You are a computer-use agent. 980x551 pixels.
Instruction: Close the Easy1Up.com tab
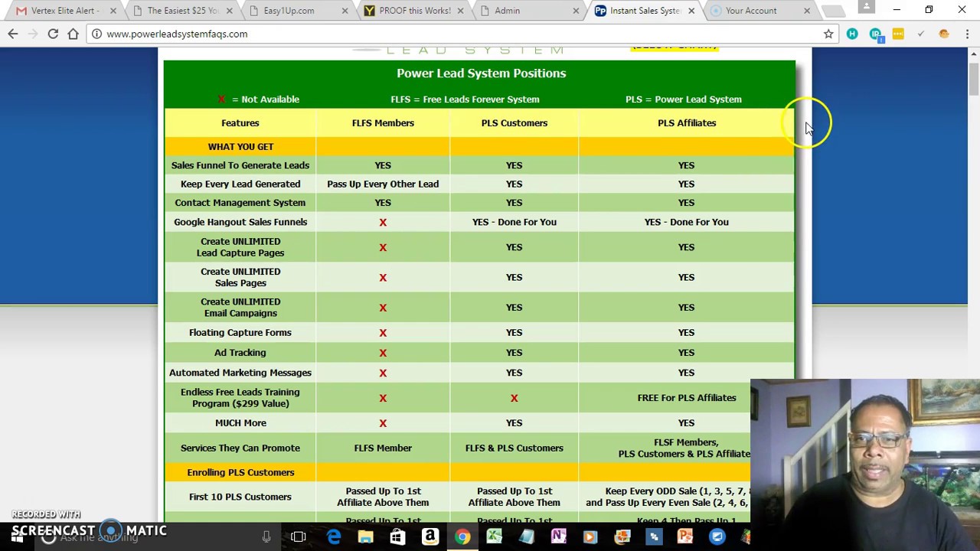[345, 11]
